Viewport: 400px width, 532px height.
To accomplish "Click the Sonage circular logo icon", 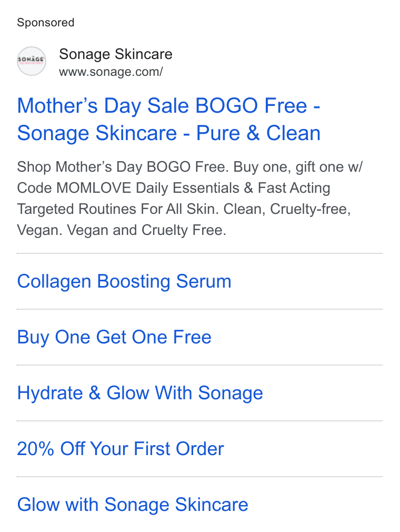I will [x=32, y=61].
